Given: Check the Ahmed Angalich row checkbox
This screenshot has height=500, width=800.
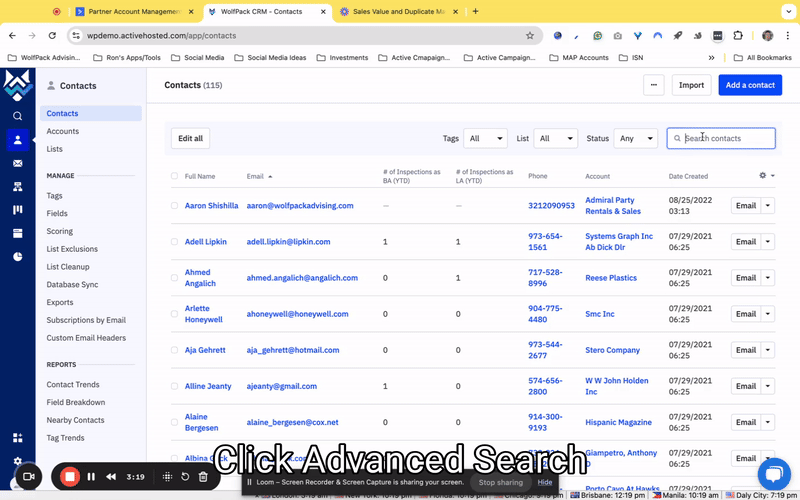Looking at the screenshot, I should point(174,278).
